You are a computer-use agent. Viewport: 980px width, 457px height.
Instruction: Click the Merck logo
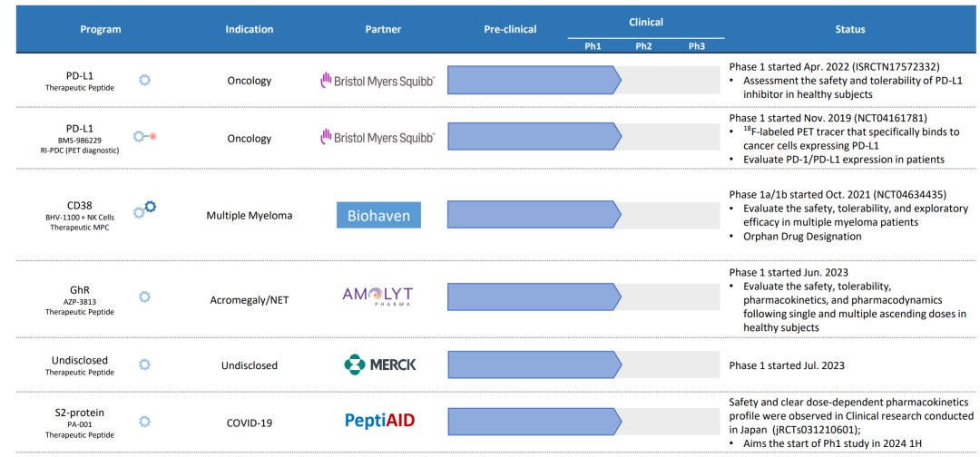(x=380, y=365)
